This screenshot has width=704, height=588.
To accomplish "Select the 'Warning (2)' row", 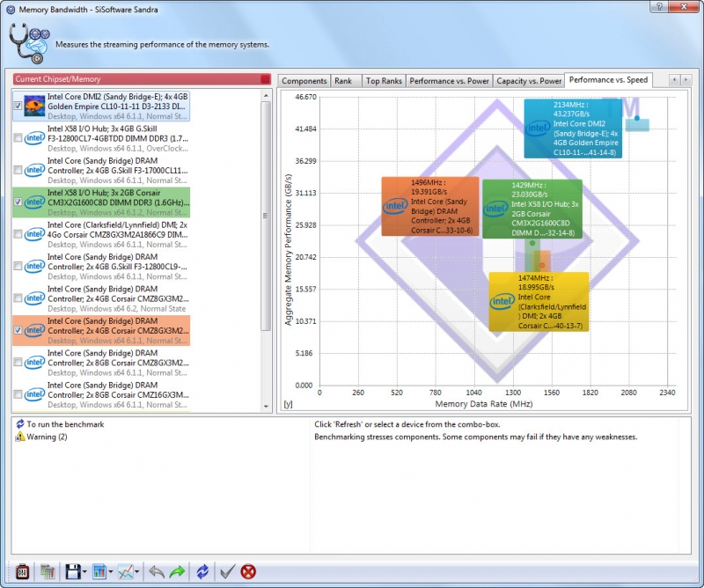I will 47,437.
